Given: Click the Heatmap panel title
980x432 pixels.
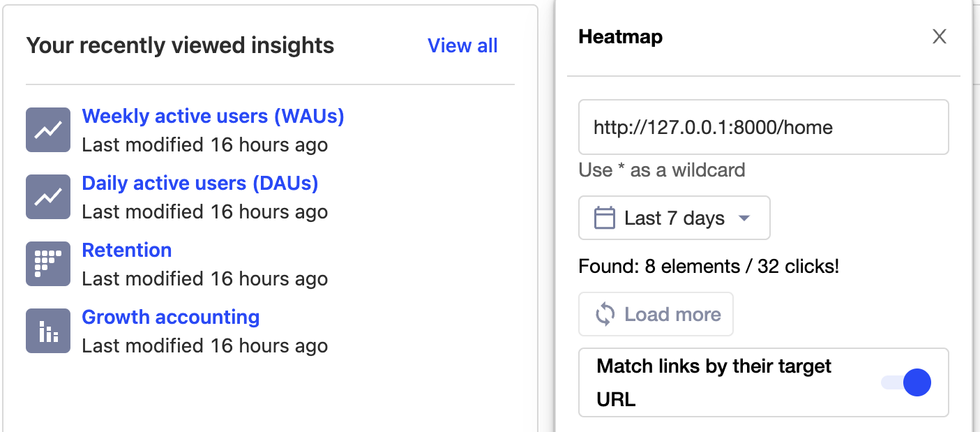Looking at the screenshot, I should coord(620,37).
